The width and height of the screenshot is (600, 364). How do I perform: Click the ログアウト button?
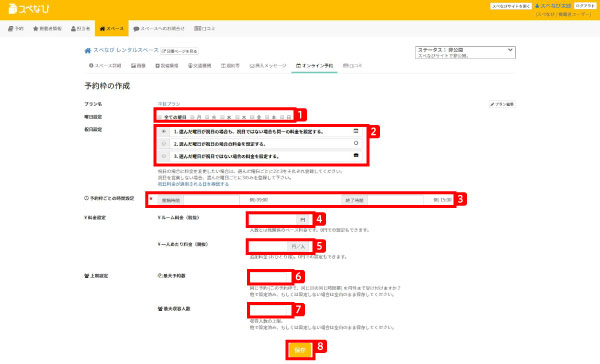pos(585,6)
